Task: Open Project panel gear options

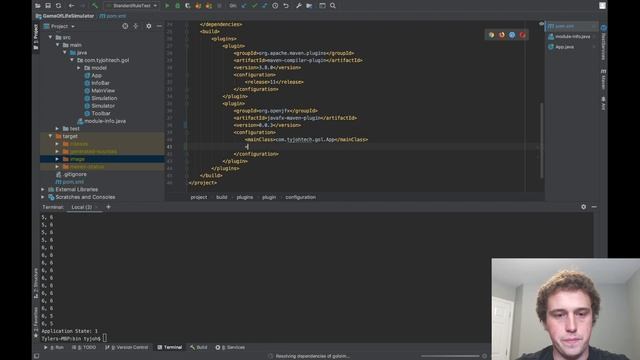Action: pyautogui.click(x=149, y=26)
